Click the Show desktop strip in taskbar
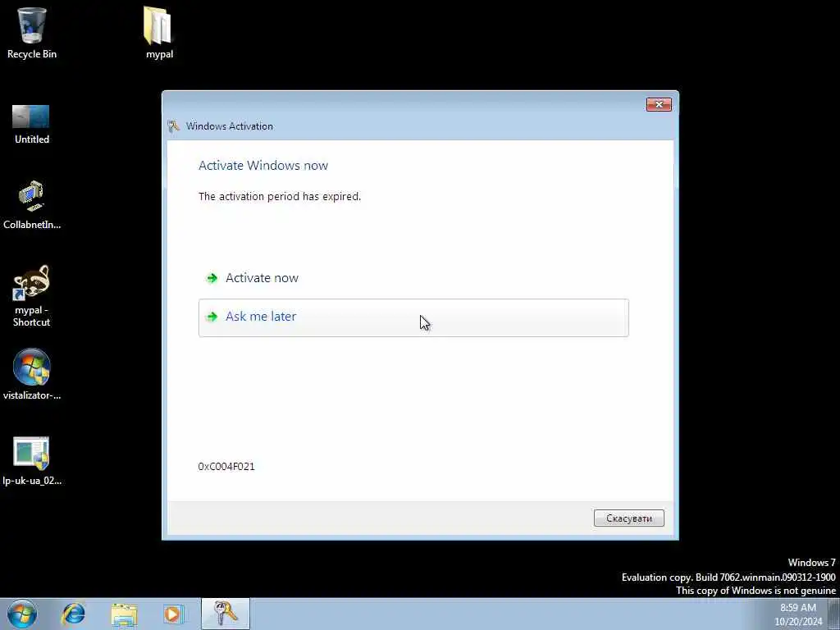840x630 pixels. click(834, 614)
